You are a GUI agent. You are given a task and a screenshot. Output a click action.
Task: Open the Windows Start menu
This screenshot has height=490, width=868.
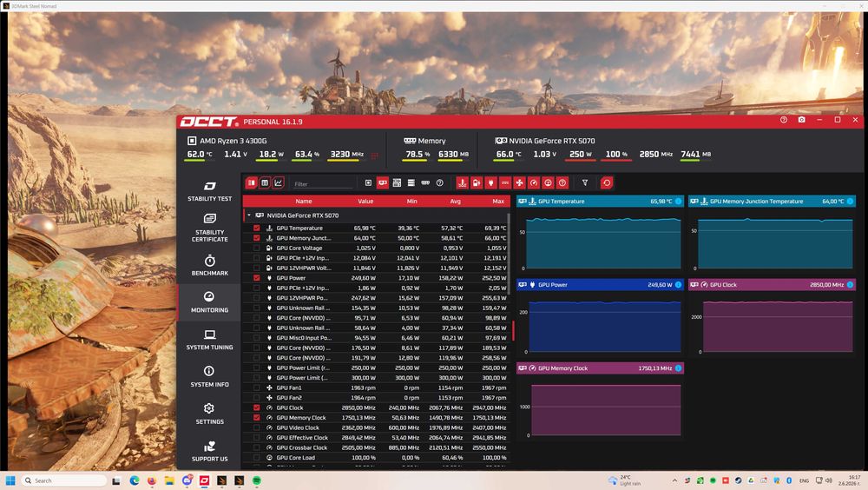pyautogui.click(x=10, y=480)
